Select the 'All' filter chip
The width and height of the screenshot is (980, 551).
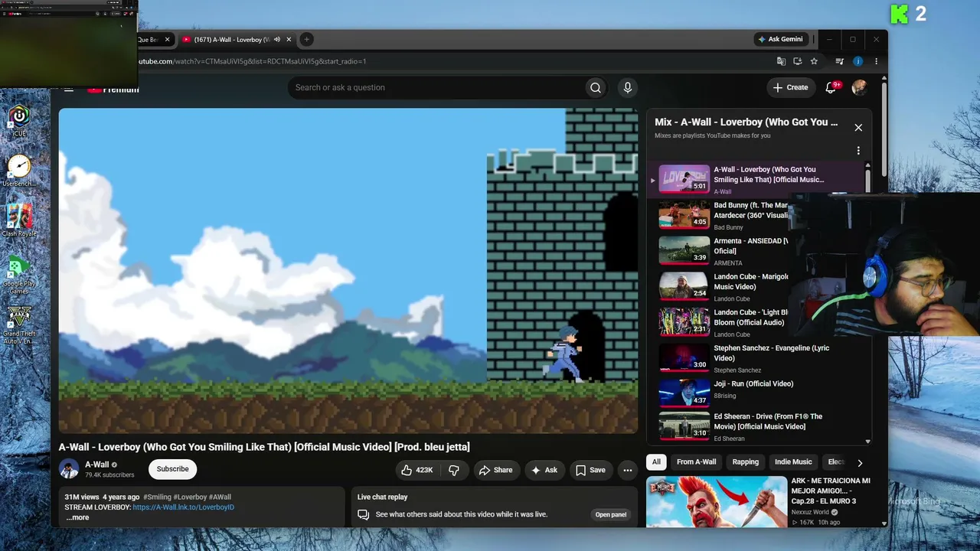coord(656,462)
